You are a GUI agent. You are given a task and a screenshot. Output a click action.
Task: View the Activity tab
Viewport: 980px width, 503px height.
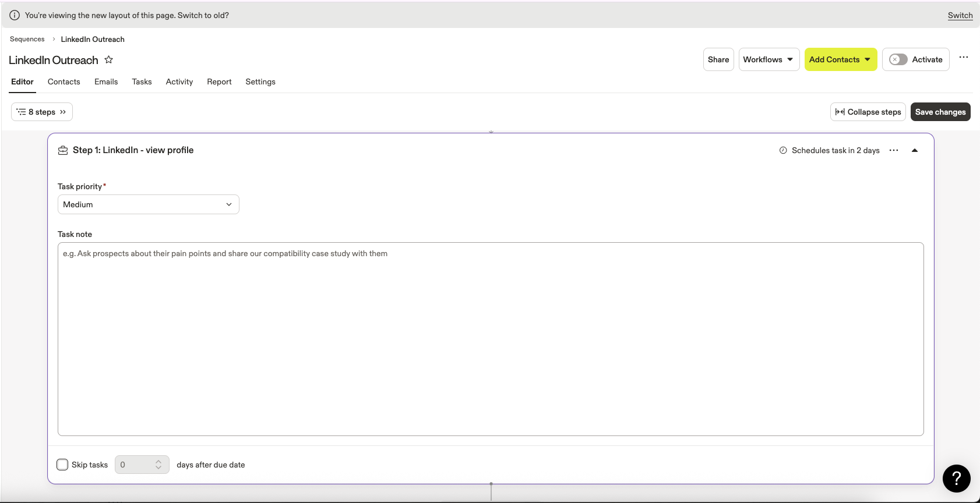(x=179, y=82)
